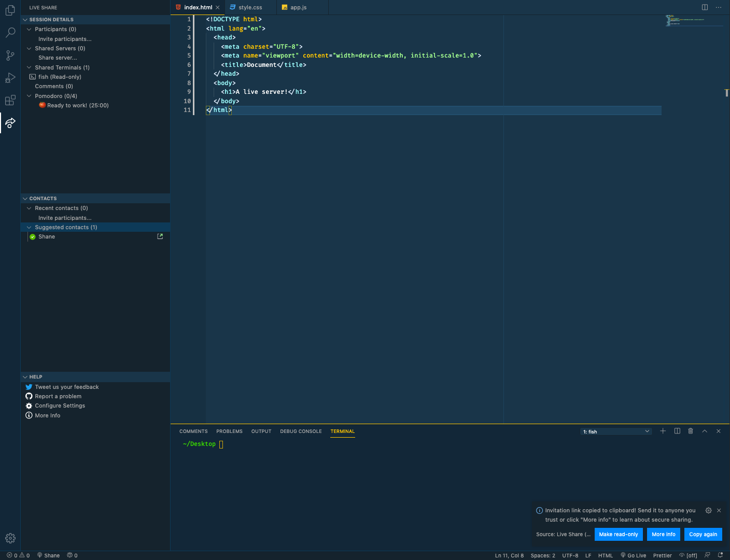This screenshot has height=560, width=730.
Task: Open the terminal selector dropdown
Action: pyautogui.click(x=616, y=431)
